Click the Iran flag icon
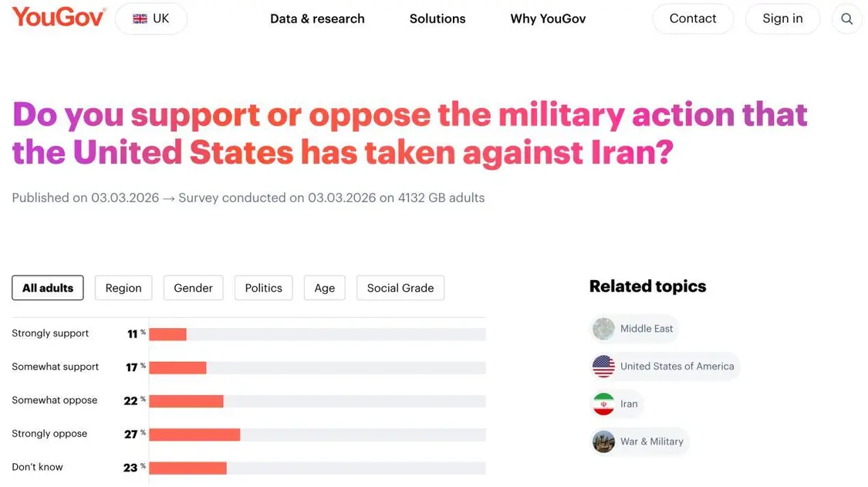Viewport: 868px width, 487px height. point(603,404)
